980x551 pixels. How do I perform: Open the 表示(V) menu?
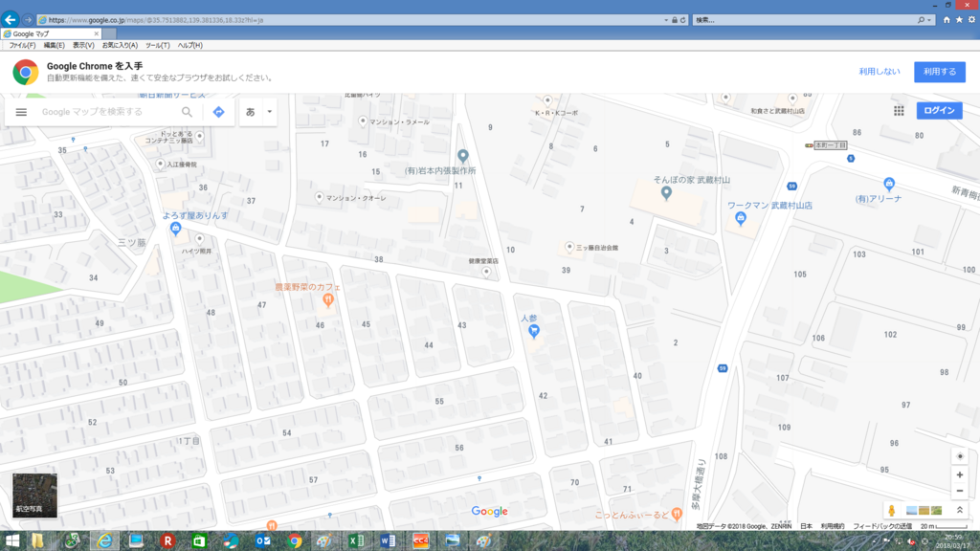pyautogui.click(x=83, y=46)
